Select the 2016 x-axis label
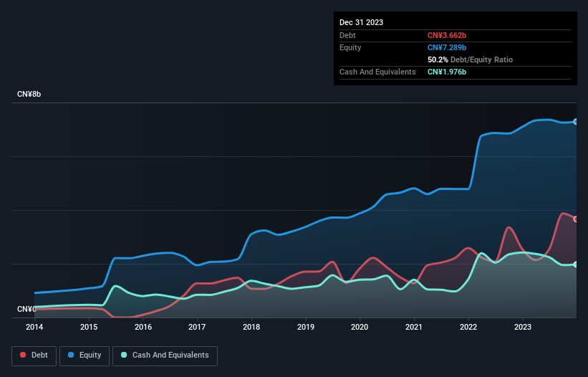The height and width of the screenshot is (377, 588). 143,327
